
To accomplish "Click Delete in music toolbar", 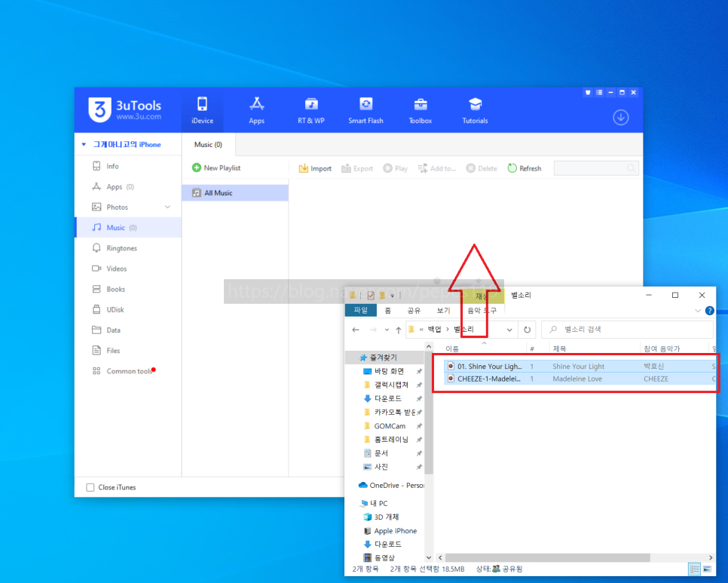I will pos(482,168).
